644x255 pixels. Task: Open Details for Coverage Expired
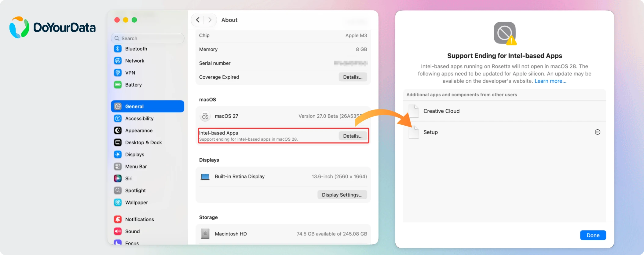coord(353,77)
